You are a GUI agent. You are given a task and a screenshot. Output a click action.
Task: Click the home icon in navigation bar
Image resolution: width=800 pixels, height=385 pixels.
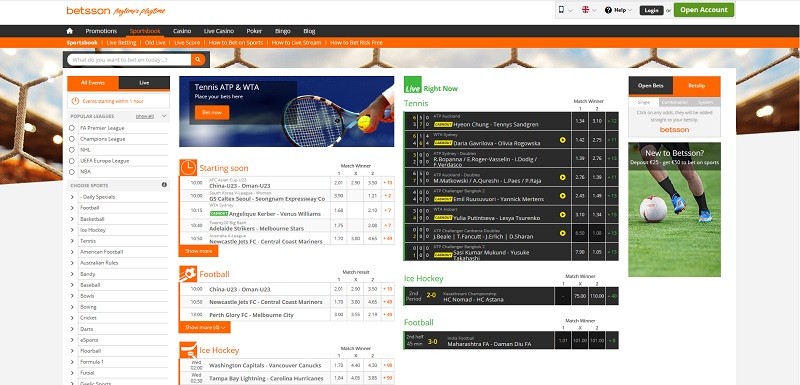click(70, 31)
